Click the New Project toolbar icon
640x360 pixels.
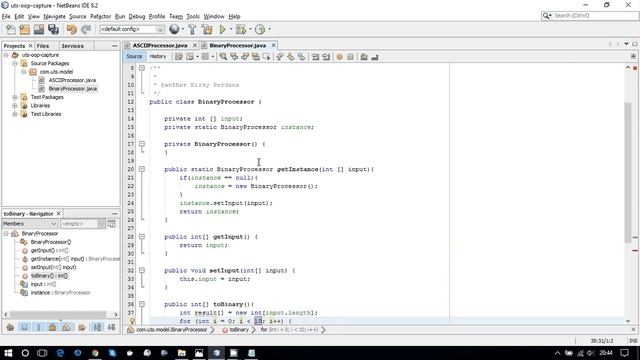[24, 29]
